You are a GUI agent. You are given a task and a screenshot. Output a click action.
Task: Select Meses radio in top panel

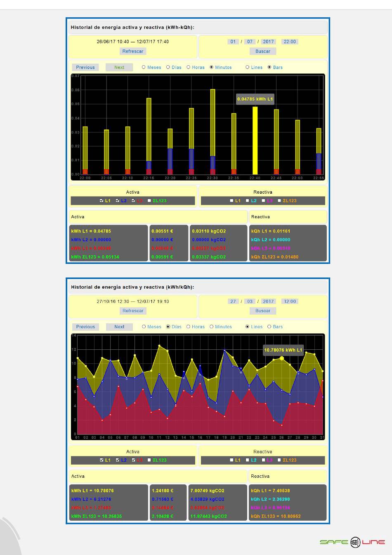click(x=144, y=67)
